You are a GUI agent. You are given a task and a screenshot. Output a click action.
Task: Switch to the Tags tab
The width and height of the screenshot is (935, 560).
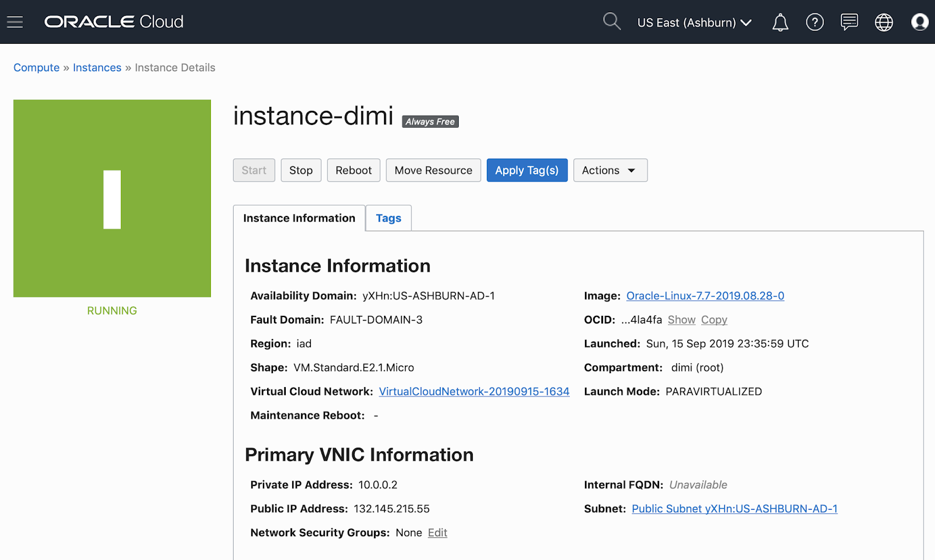click(x=388, y=218)
